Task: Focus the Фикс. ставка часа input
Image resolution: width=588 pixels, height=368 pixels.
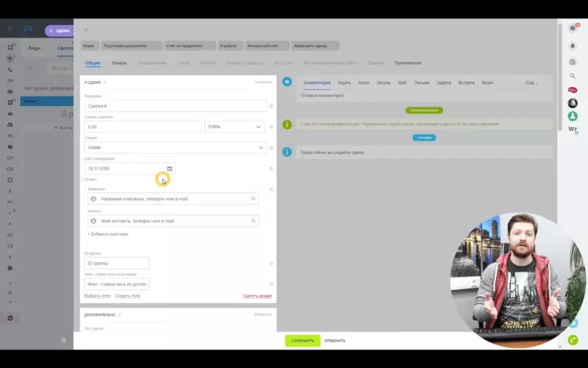Action: (117, 284)
